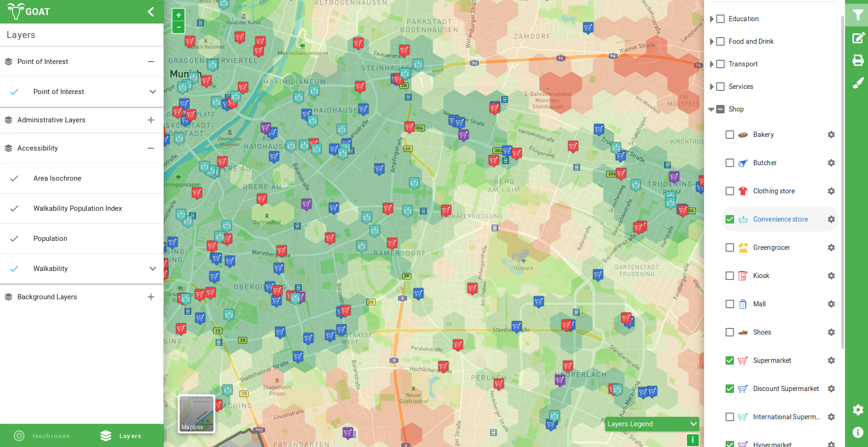Enable the Bakery checkbox
The height and width of the screenshot is (447, 868).
730,135
